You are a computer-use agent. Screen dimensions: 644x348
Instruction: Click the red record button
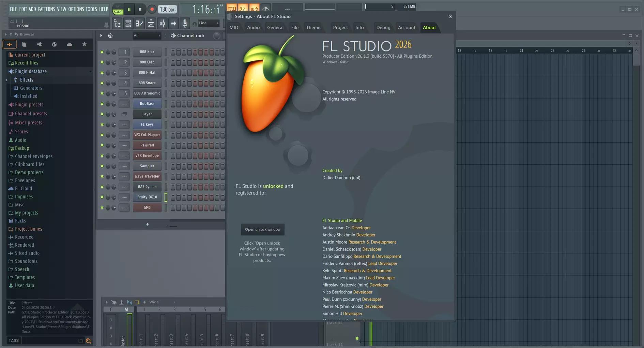tap(152, 10)
